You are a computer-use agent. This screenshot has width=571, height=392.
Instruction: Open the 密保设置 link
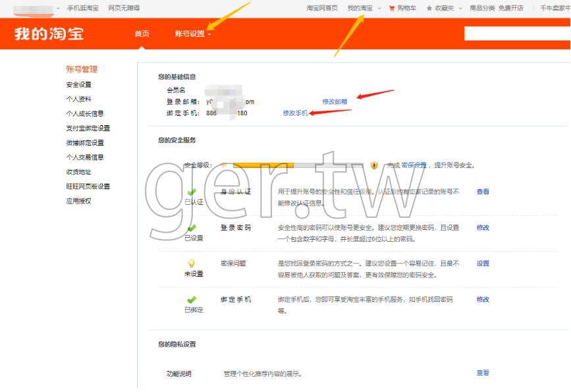tap(414, 165)
